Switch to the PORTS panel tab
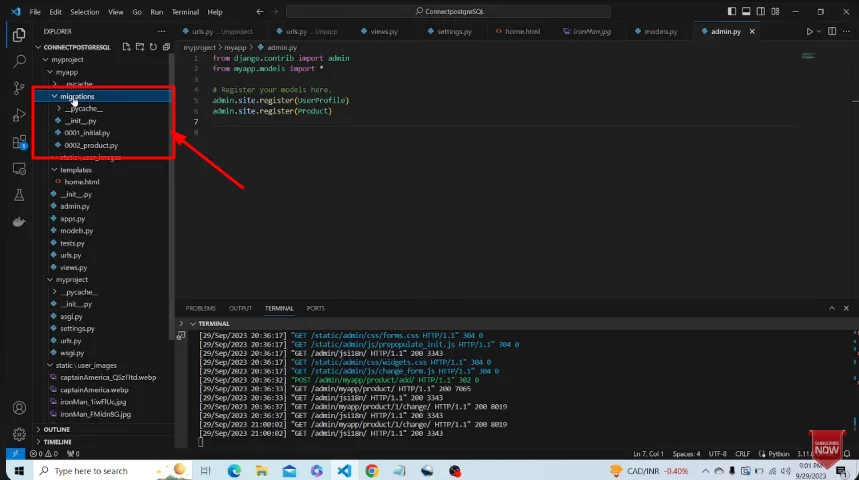Image resolution: width=859 pixels, height=480 pixels. pyautogui.click(x=316, y=308)
